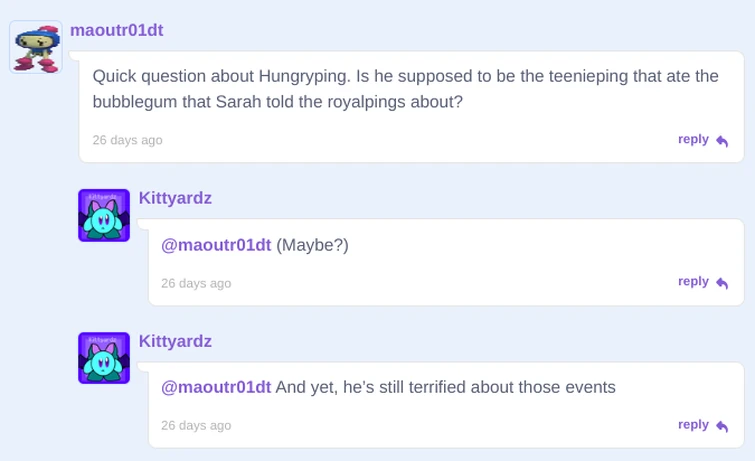Click Kittyardz username above the "(Maybe?)" reply
This screenshot has height=461, width=755.
tap(175, 198)
